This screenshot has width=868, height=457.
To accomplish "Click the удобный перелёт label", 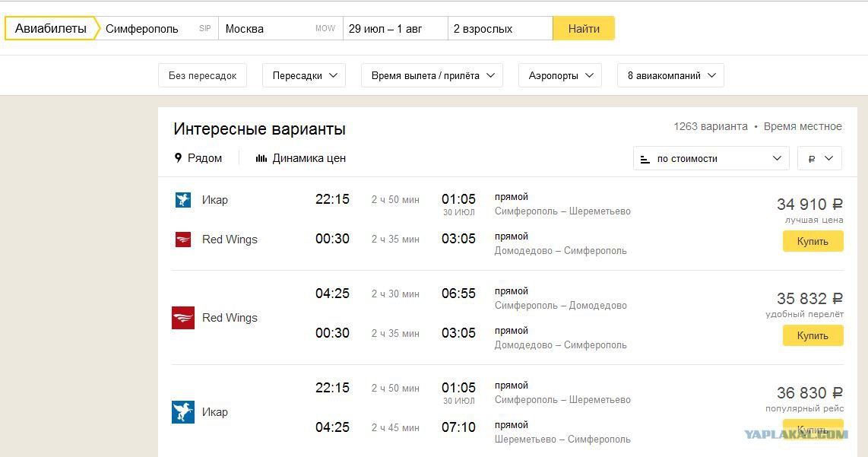I will 804,314.
